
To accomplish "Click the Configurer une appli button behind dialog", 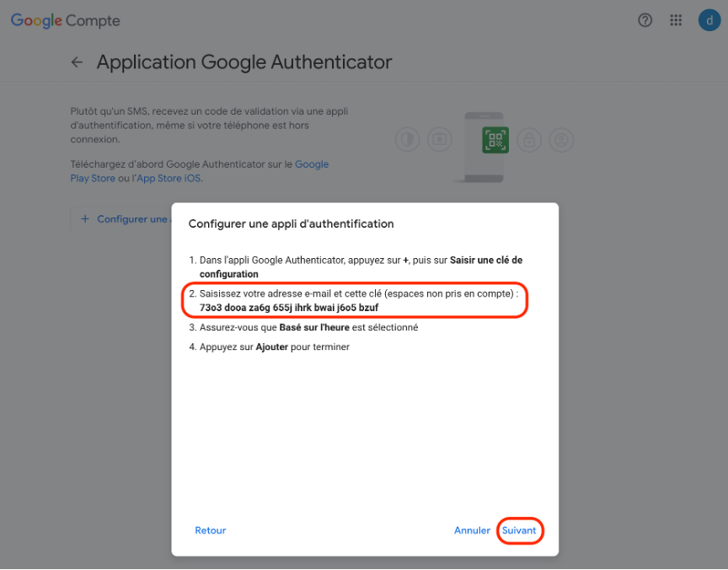I will coord(121,218).
